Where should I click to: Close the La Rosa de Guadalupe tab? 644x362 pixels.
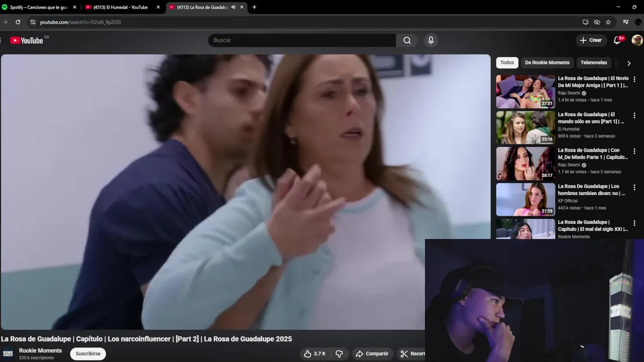pos(242,7)
